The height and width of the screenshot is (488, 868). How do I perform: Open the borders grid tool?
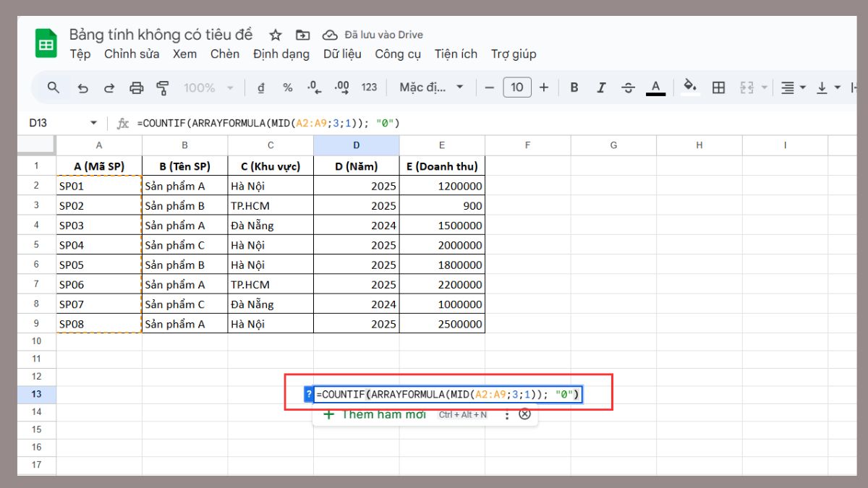point(718,87)
